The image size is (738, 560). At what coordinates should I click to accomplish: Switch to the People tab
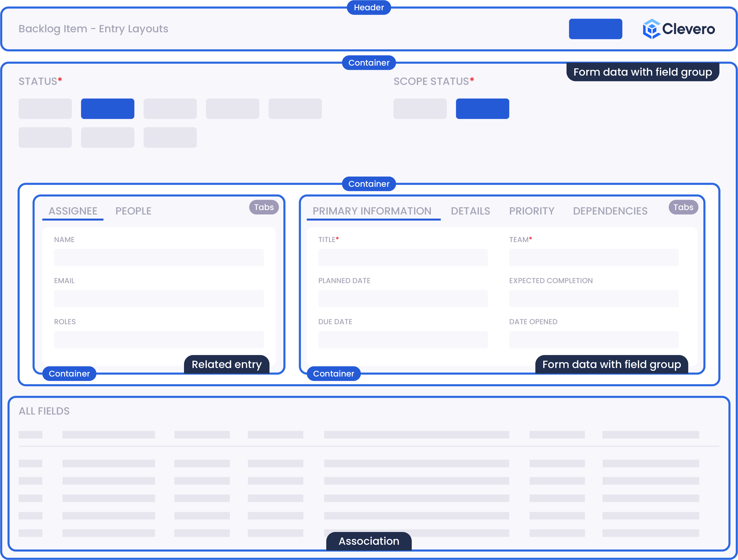click(133, 211)
